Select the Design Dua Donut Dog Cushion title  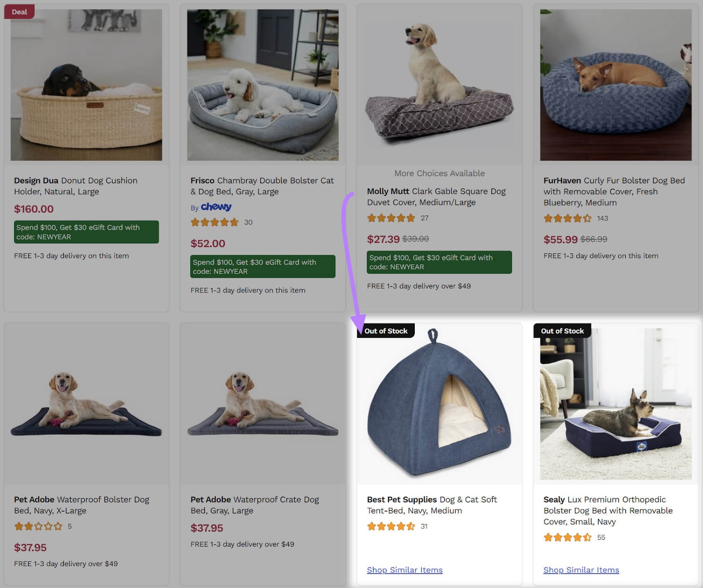76,186
